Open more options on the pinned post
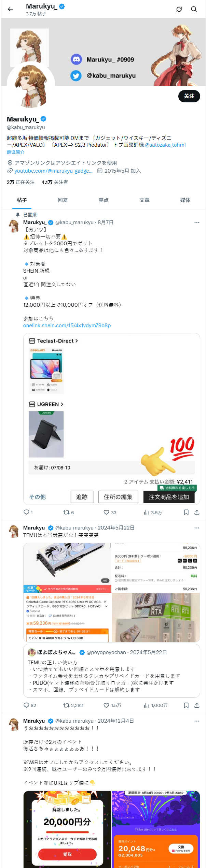Viewport: 207px width, 868px height. point(197,222)
